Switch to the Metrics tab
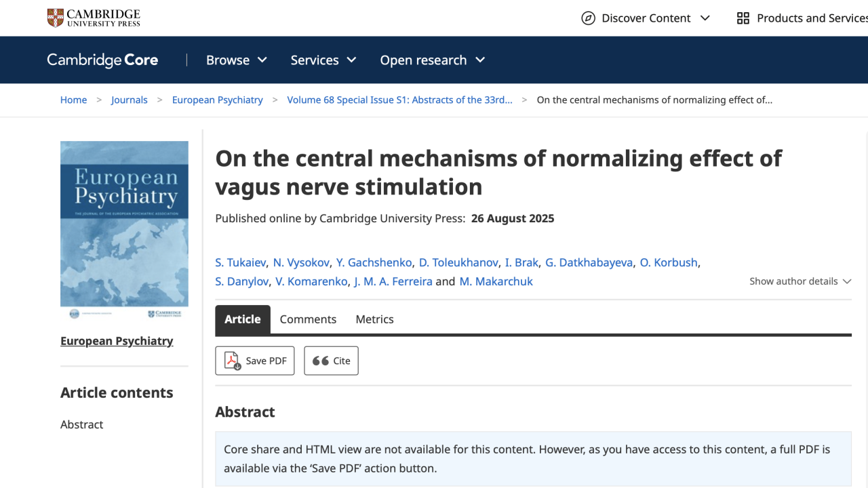Image resolution: width=868 pixels, height=488 pixels. tap(374, 319)
